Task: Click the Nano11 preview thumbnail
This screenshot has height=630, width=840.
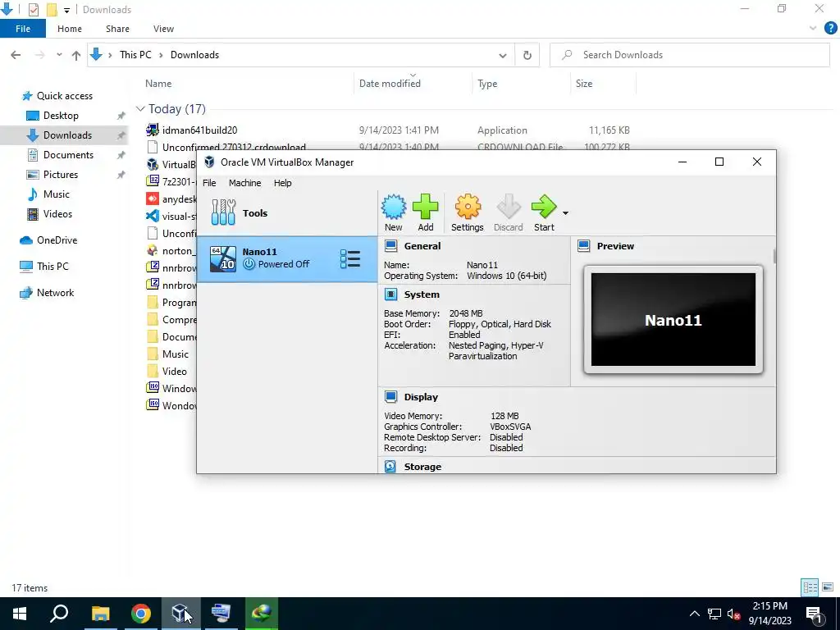Action: coord(673,320)
